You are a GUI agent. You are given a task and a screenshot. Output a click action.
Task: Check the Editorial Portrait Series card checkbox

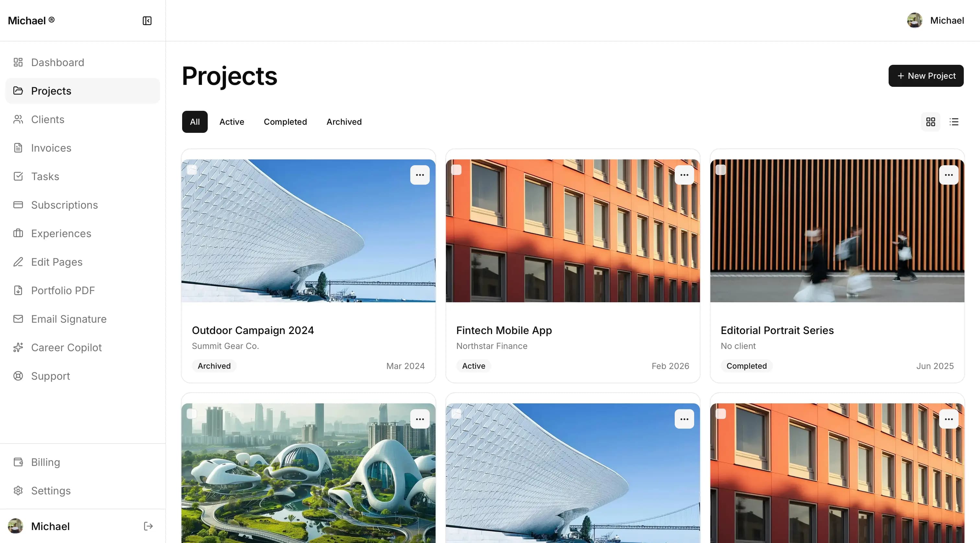click(x=720, y=169)
